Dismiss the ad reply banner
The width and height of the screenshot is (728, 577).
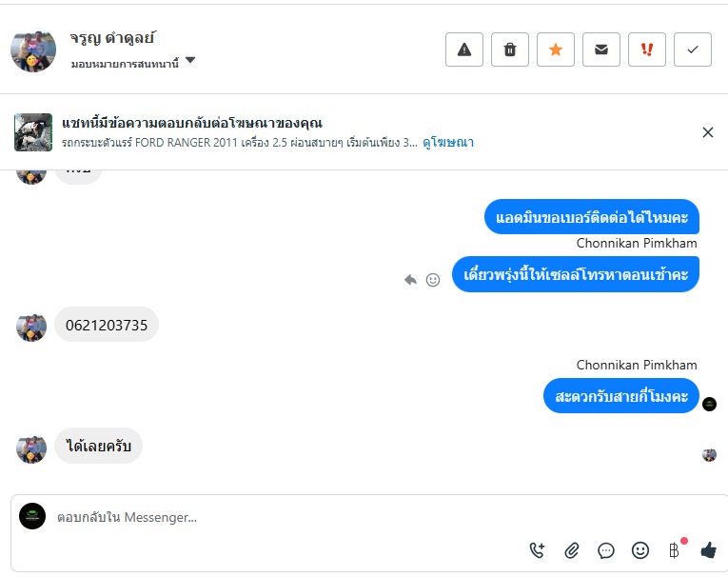pos(708,132)
